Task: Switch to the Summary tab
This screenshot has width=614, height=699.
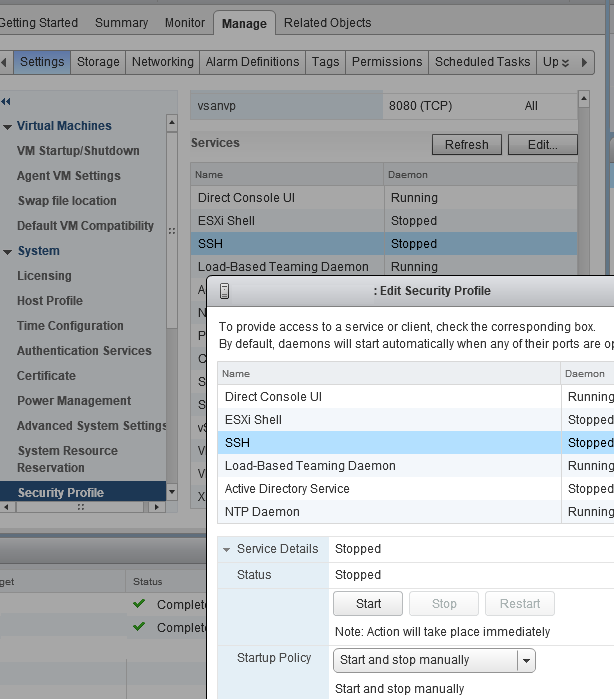Action: (121, 23)
